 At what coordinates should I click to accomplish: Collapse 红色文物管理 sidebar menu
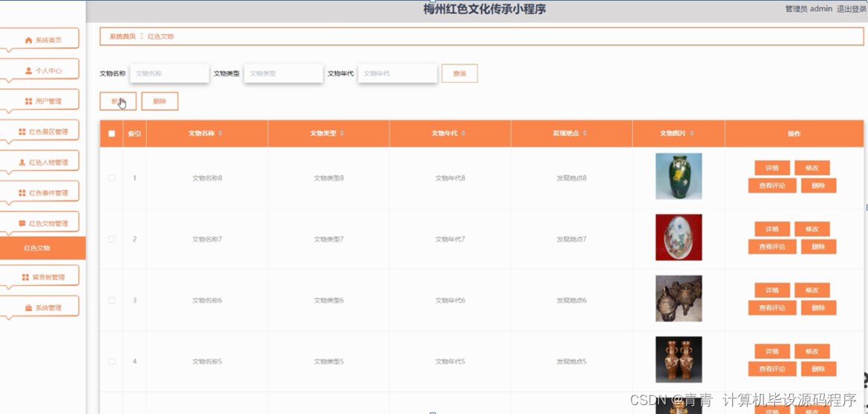point(40,222)
